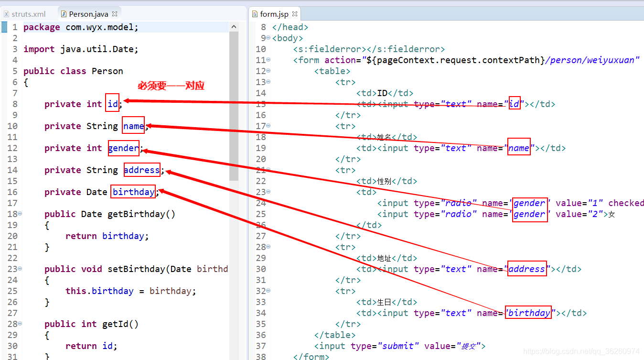Collapse the body tag at line 9
644x360 pixels.
[x=268, y=38]
